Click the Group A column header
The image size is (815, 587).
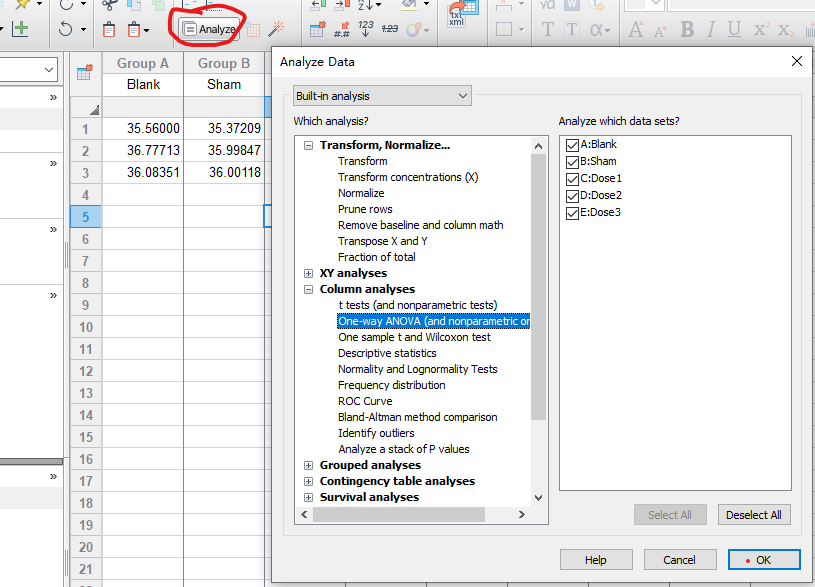pyautogui.click(x=143, y=63)
